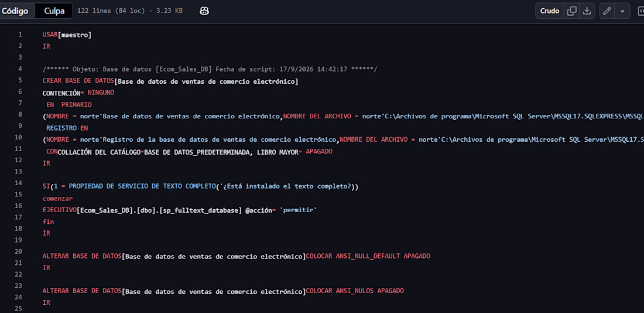Click 'PROPIEDAD DE SERVICIO DE TEXTO COMPLETO' function
This screenshot has width=644, height=313.
[x=142, y=186]
